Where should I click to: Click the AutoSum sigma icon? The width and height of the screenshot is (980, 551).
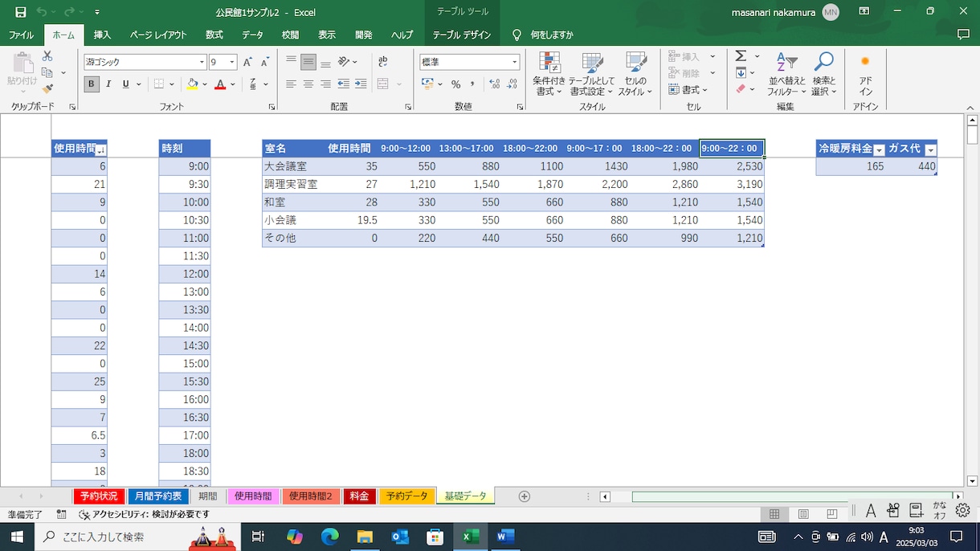(x=741, y=56)
